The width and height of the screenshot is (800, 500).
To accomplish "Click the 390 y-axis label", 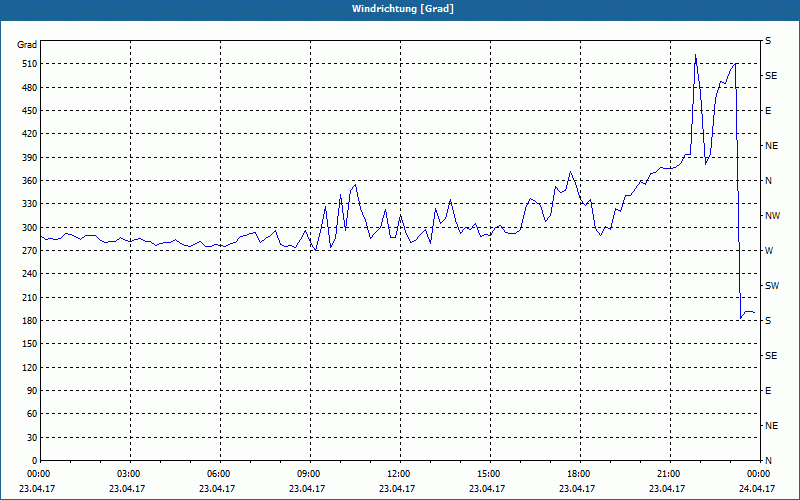I will click(x=29, y=158).
